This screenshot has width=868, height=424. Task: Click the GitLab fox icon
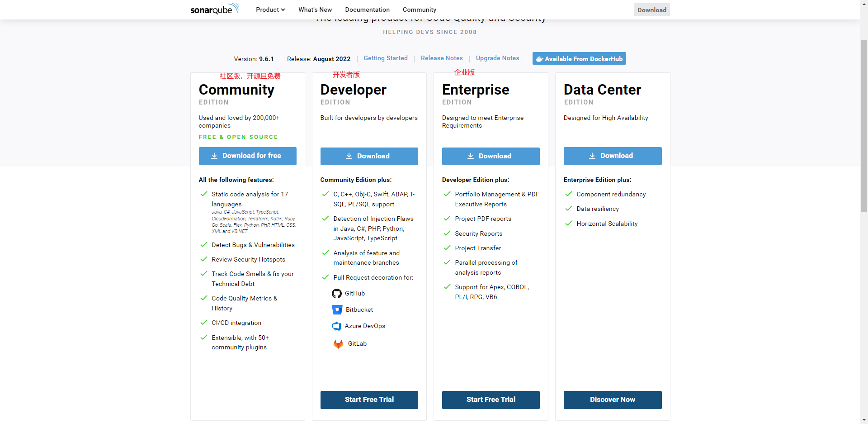tap(338, 344)
